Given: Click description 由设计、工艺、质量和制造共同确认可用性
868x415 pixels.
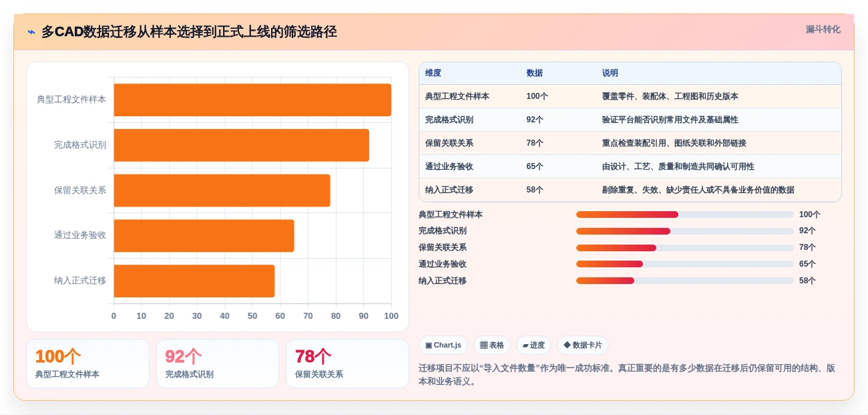Looking at the screenshot, I should 678,166.
